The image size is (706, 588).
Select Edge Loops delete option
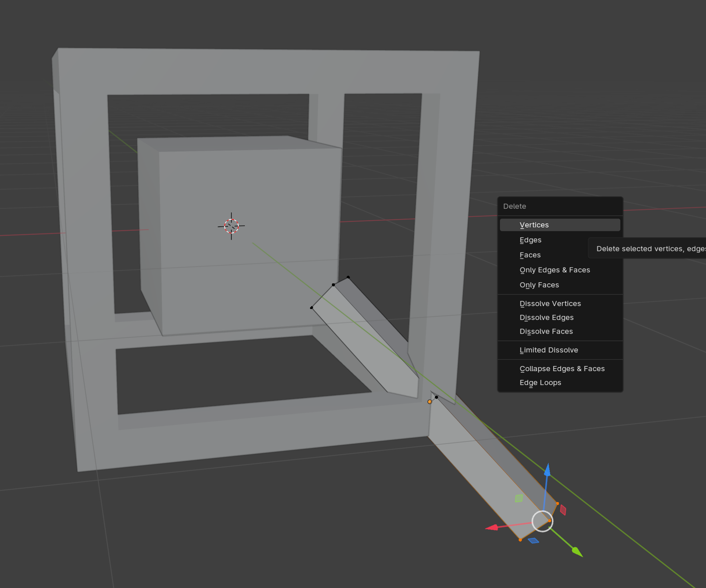click(540, 383)
